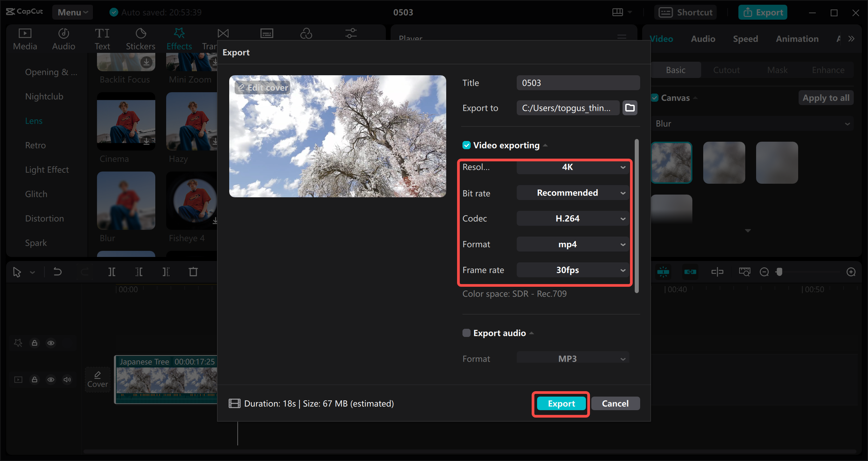Uncheck the Video exporting checkbox
The image size is (868, 461).
(466, 145)
